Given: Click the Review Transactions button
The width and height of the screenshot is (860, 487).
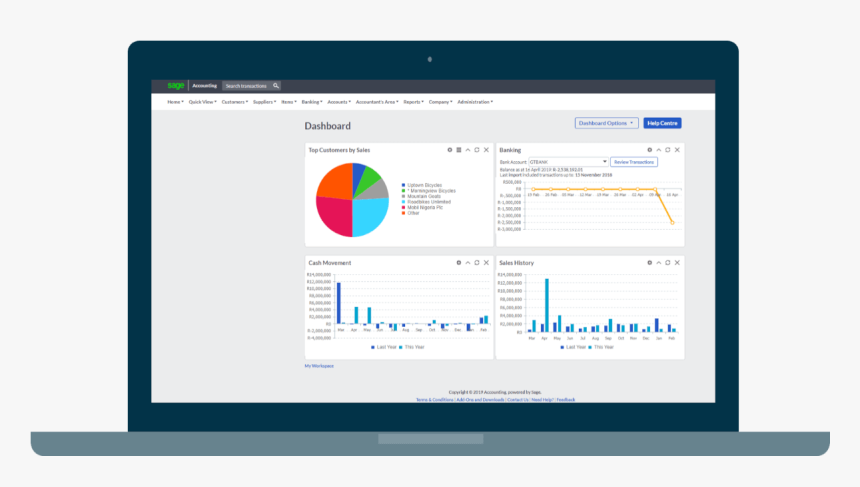Looking at the screenshot, I should click(633, 162).
